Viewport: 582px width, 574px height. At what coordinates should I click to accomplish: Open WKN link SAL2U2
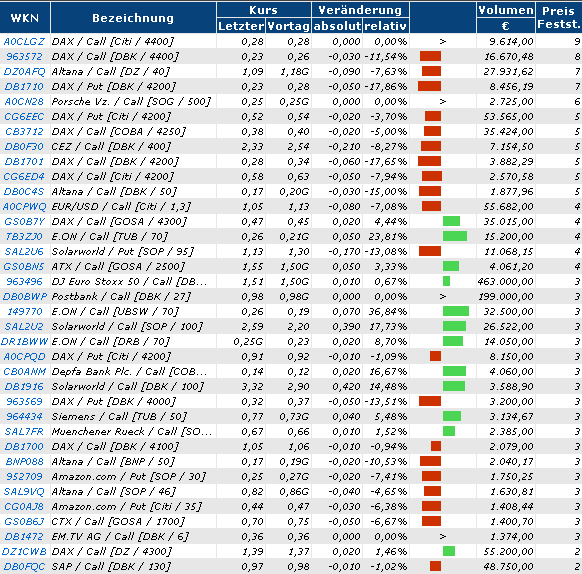click(24, 326)
